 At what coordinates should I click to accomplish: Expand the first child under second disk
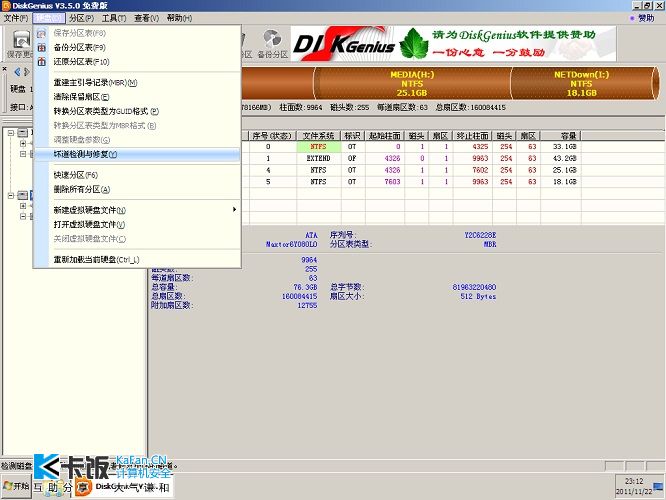[x=23, y=206]
